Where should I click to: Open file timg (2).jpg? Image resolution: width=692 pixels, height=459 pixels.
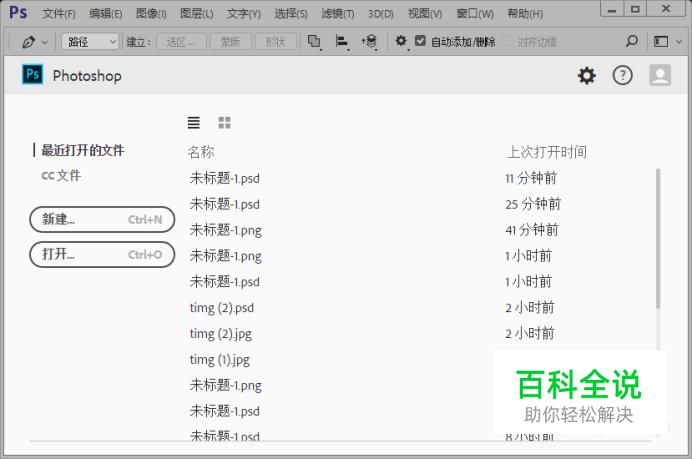coord(221,334)
